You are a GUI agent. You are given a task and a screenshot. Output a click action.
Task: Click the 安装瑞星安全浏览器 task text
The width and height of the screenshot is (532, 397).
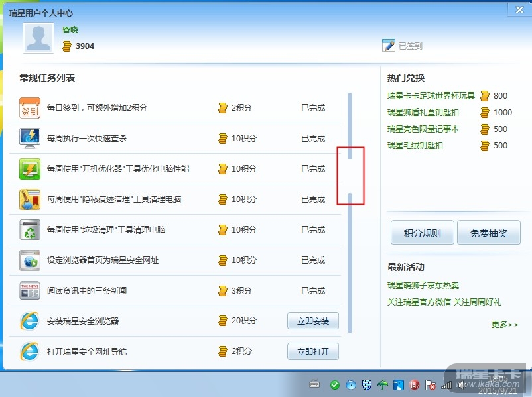click(x=83, y=321)
